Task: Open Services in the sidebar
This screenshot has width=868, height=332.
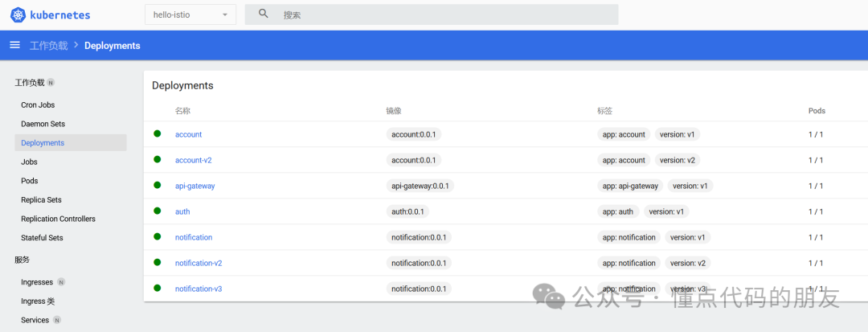Action: coord(35,320)
